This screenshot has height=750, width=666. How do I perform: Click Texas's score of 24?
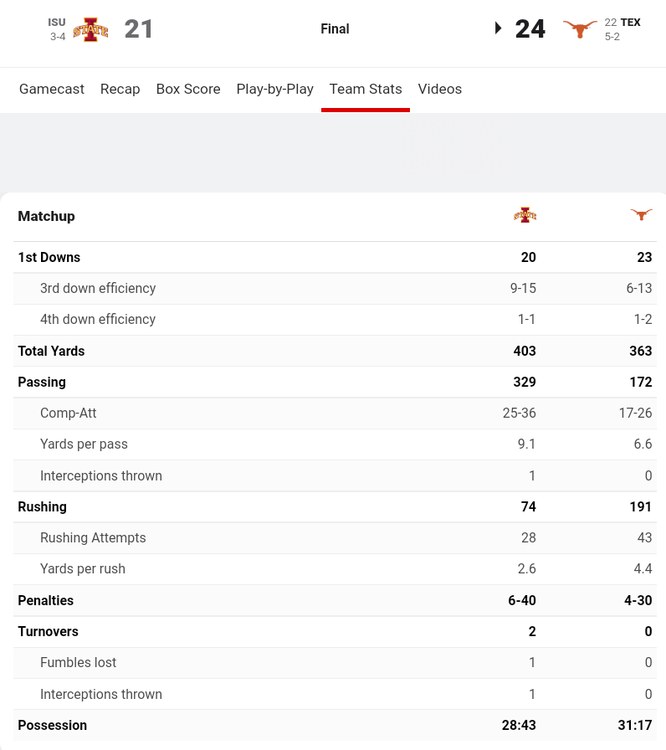point(530,29)
